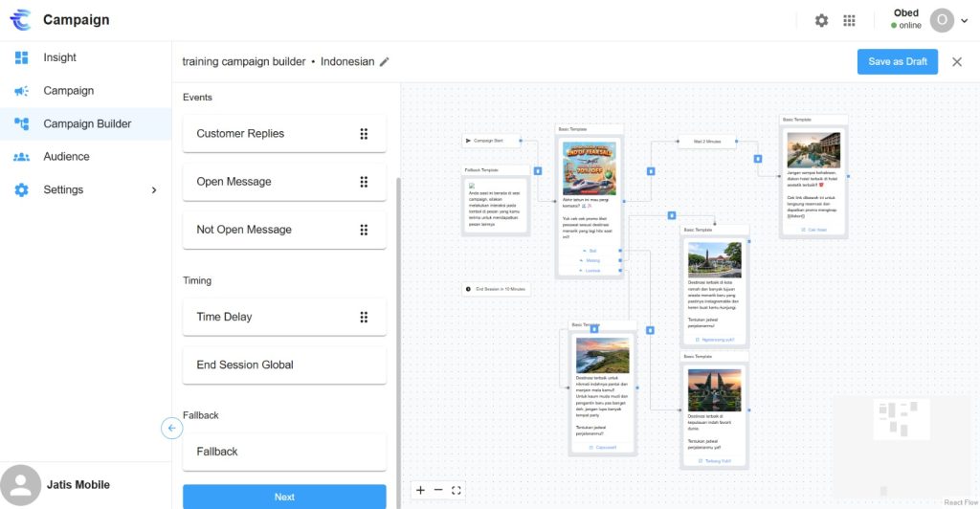Delete the edge leaving Campaign Start via trash icon
This screenshot has height=509, width=980.
pyautogui.click(x=538, y=170)
